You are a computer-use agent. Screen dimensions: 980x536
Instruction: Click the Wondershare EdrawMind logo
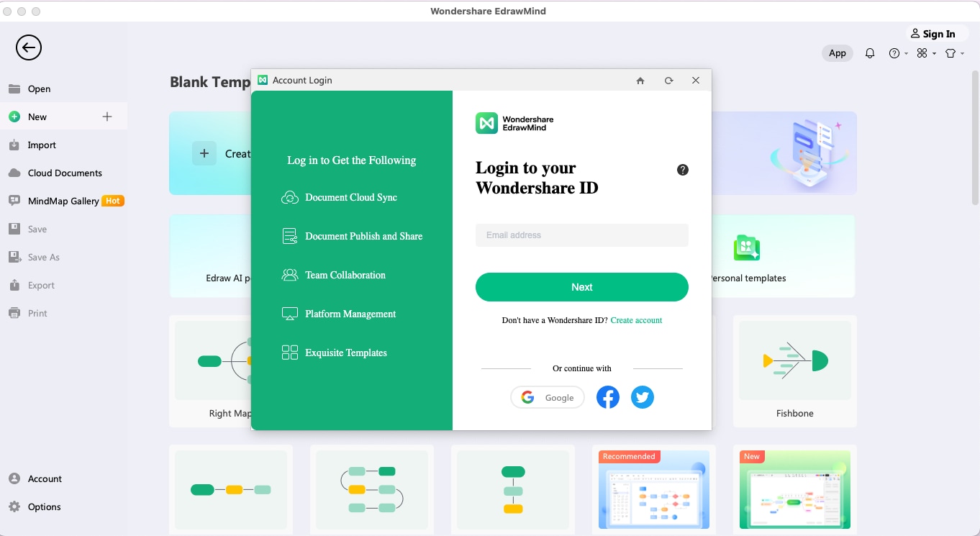click(514, 123)
